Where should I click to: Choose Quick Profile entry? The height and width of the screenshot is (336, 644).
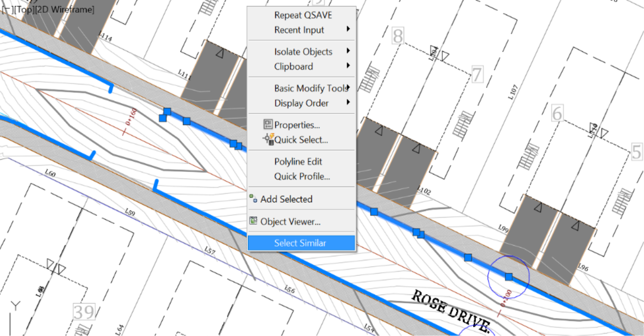click(x=302, y=176)
